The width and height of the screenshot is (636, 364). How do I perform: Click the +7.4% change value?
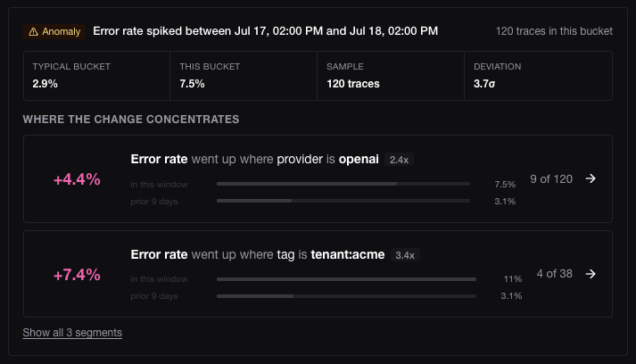(x=77, y=275)
